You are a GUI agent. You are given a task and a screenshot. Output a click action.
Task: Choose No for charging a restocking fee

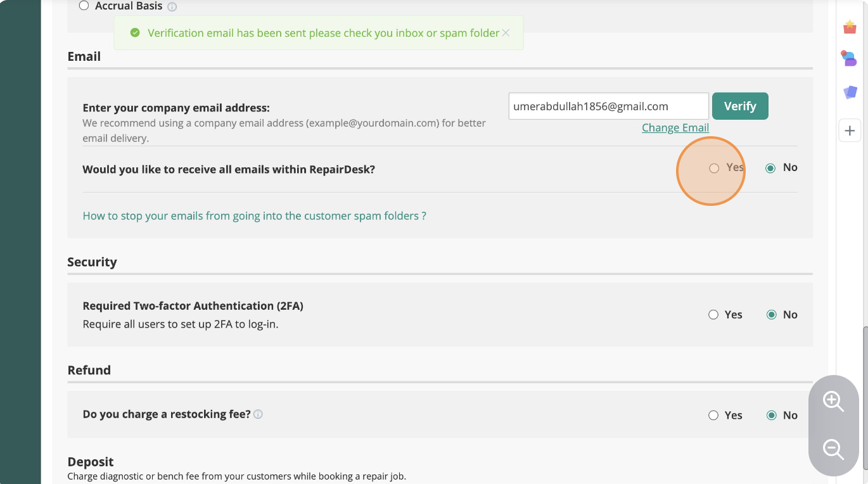771,416
